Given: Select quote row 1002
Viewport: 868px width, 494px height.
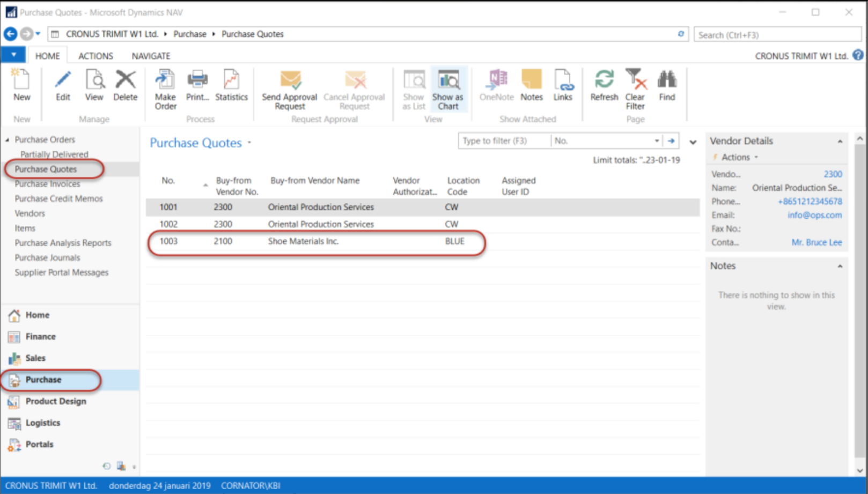Looking at the screenshot, I should pos(423,224).
